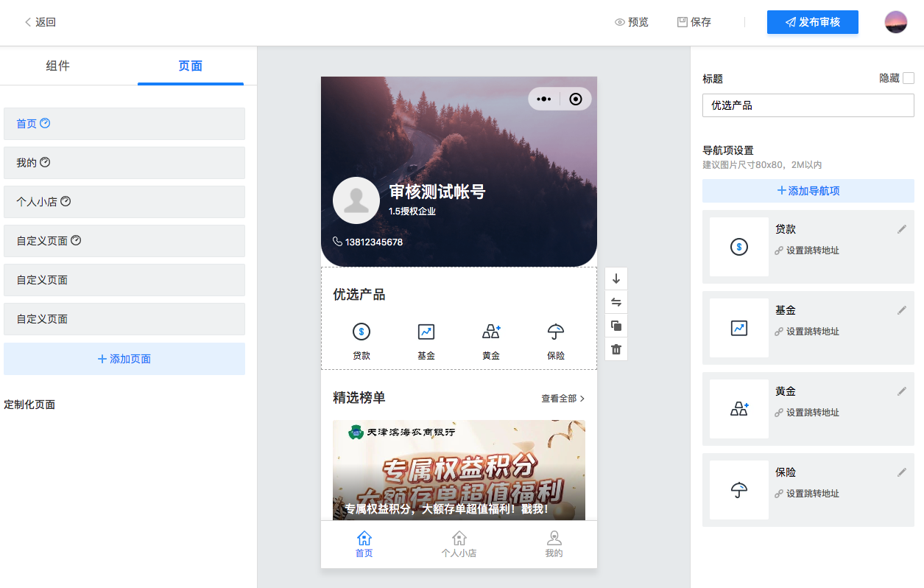
Task: Click the profile avatar placeholder in the preview
Action: click(356, 200)
